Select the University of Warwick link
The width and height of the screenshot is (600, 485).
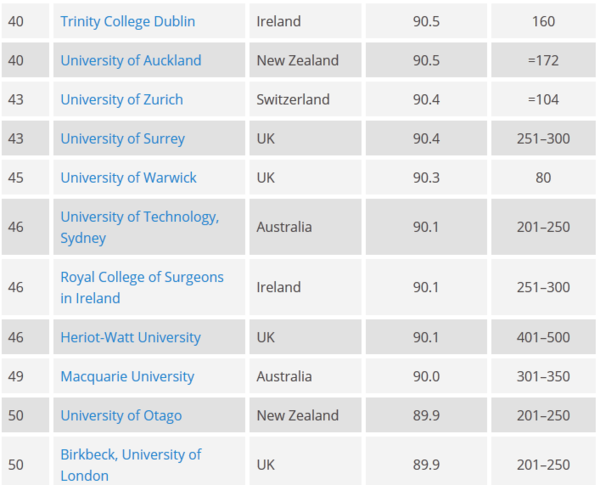coord(129,178)
